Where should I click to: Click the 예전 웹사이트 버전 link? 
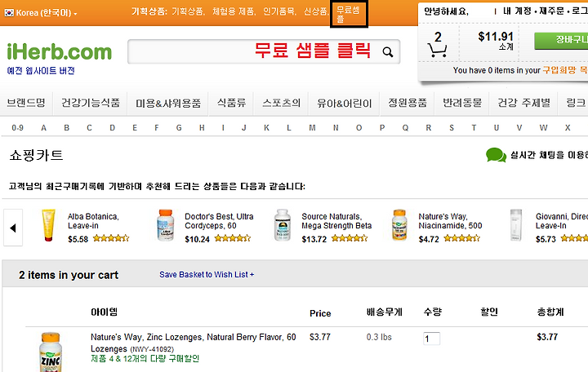point(41,71)
